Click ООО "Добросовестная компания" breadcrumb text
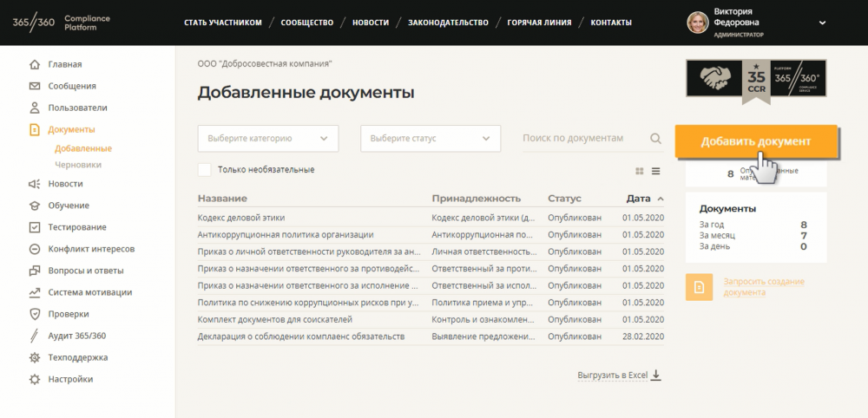868x418 pixels. pos(265,64)
